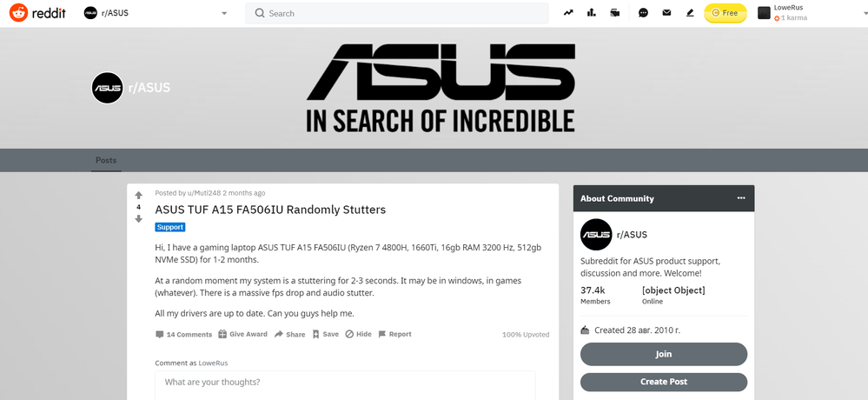The image size is (868, 400).
Task: Join the r/ASUS community
Action: [x=663, y=354]
